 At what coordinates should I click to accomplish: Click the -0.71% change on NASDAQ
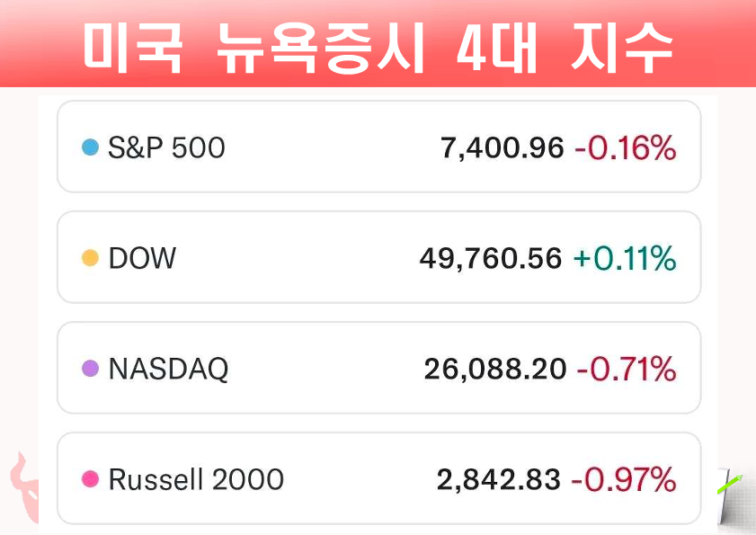627,369
